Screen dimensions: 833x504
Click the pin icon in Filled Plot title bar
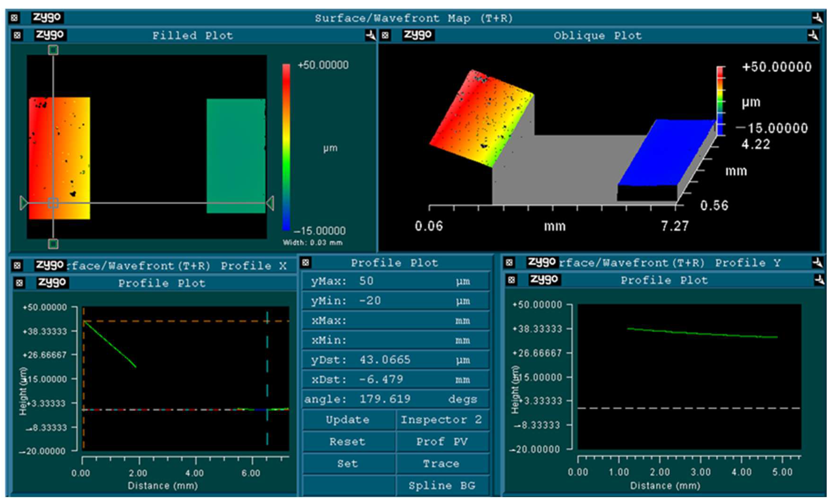click(370, 35)
